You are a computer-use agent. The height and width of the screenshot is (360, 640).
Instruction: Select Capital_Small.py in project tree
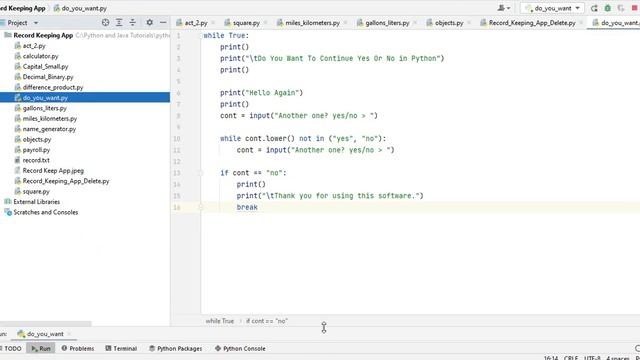(x=45, y=67)
